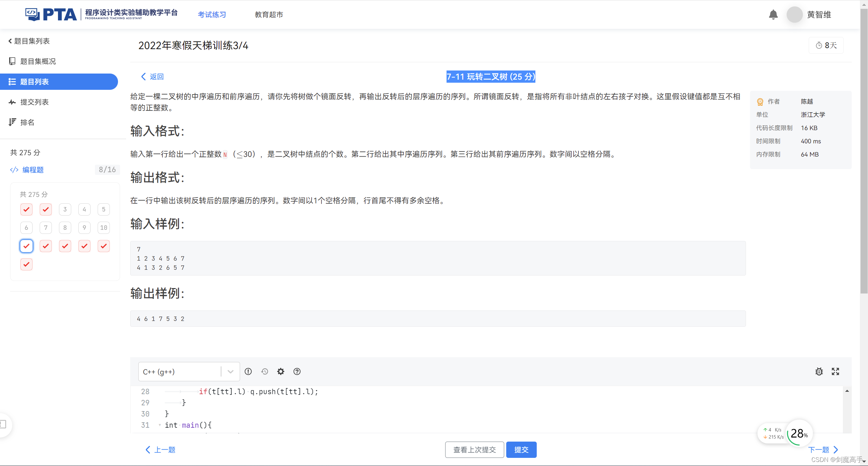
Task: Click the blue 提交 button
Action: 521,450
